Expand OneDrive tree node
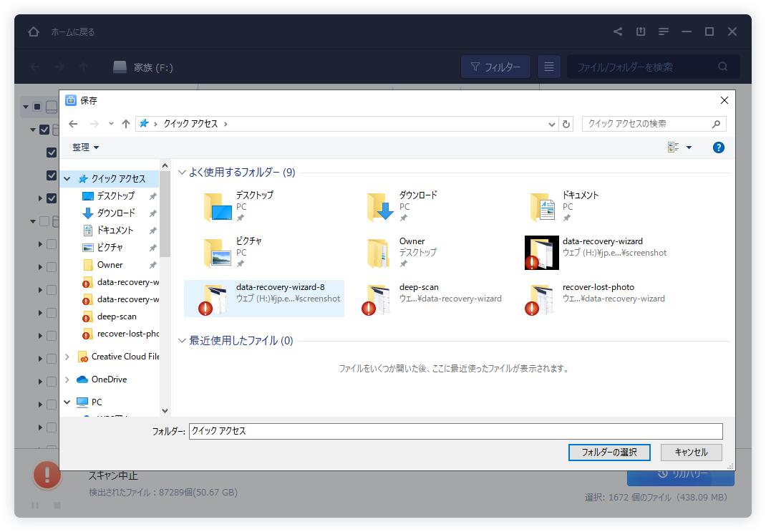Image resolution: width=766 pixels, height=532 pixels. 67,379
